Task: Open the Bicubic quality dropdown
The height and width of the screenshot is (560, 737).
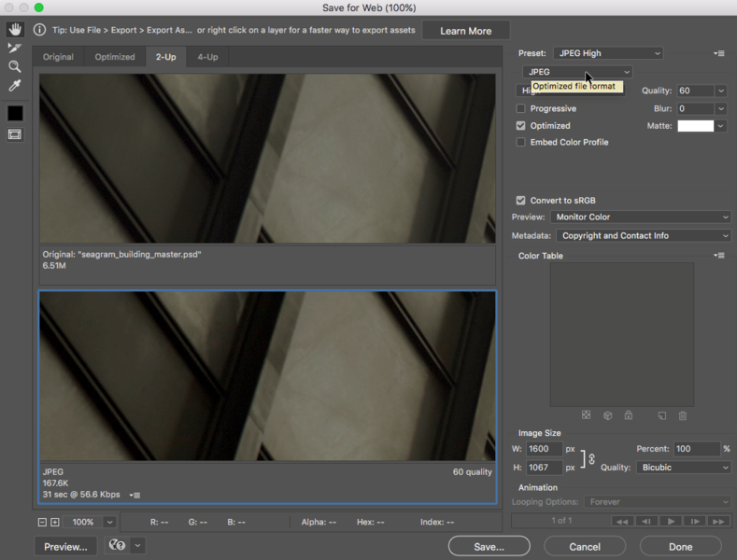Action: [685, 468]
